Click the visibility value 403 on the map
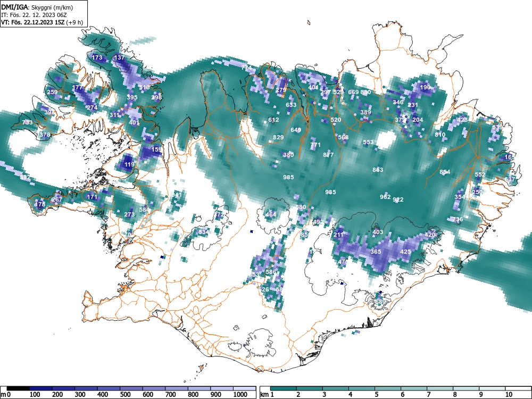532x399 pixels. (x=378, y=232)
